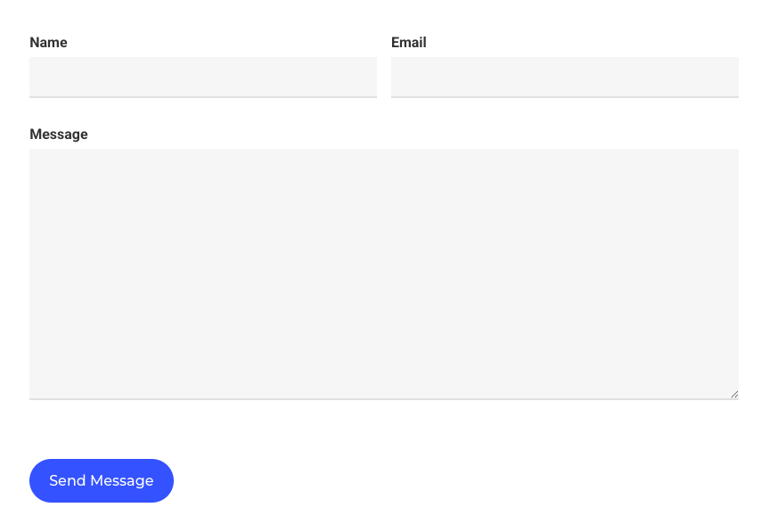Activate the name entry field
The image size is (769, 532).
pyautogui.click(x=203, y=77)
